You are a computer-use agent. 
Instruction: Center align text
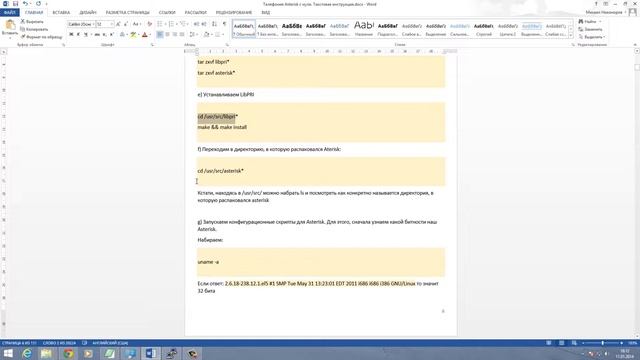[167, 35]
